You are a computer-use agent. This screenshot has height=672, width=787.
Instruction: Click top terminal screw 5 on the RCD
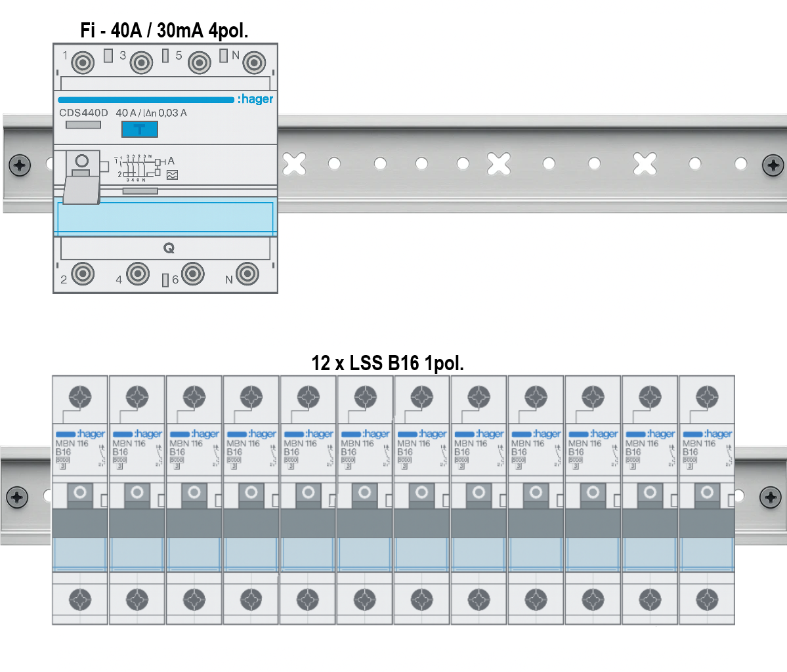[x=199, y=64]
